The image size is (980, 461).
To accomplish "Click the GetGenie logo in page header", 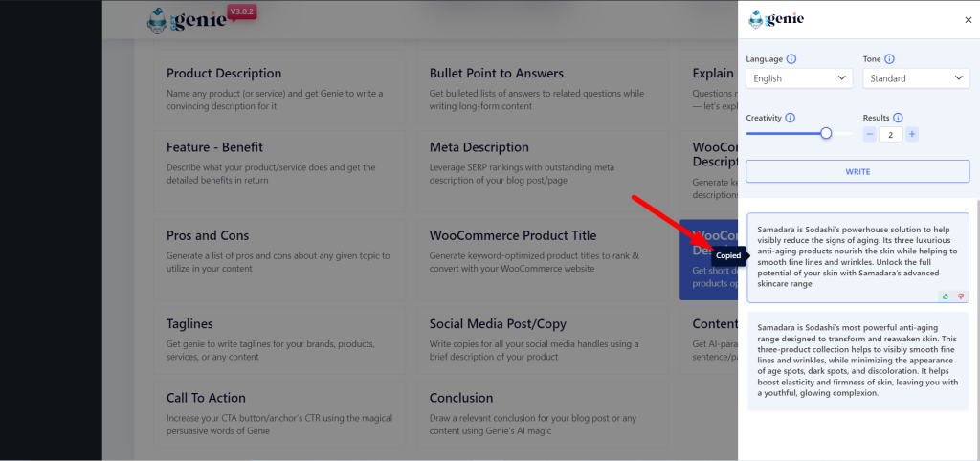I will (187, 22).
